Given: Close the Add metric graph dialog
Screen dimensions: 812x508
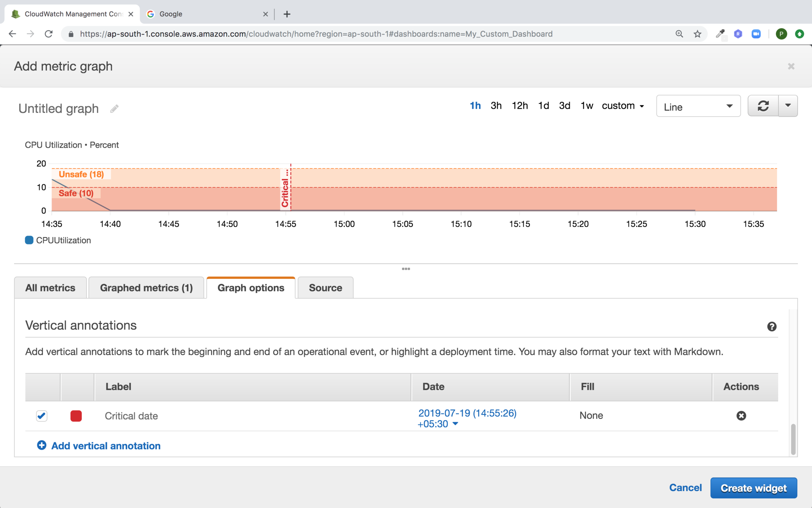Looking at the screenshot, I should coord(791,67).
